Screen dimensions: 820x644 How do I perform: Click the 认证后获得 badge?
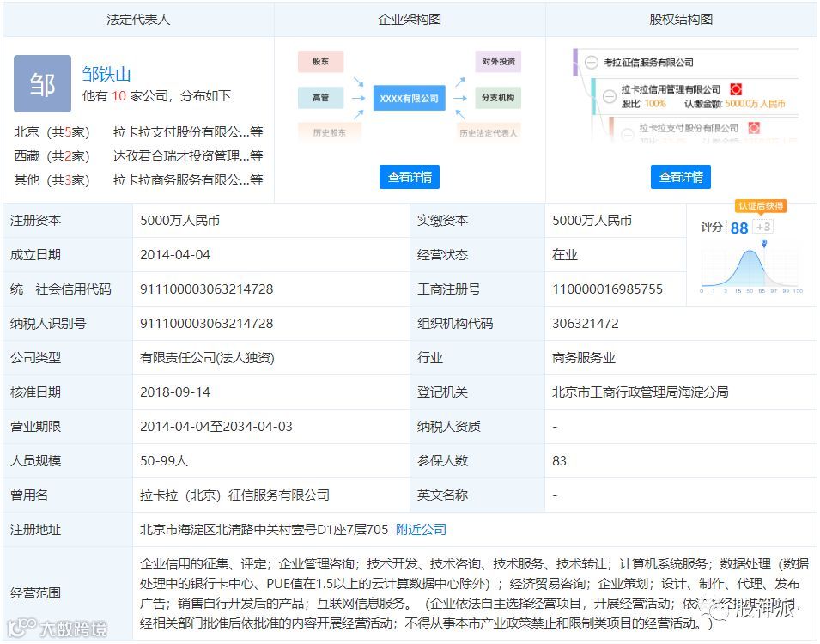[761, 205]
